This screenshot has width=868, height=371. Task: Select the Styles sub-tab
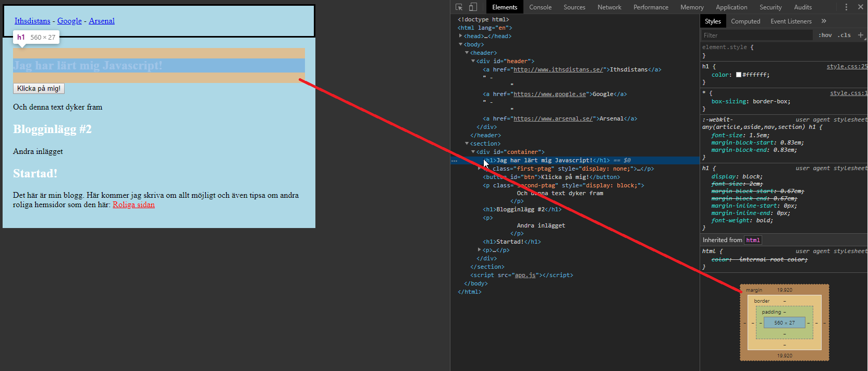(713, 21)
